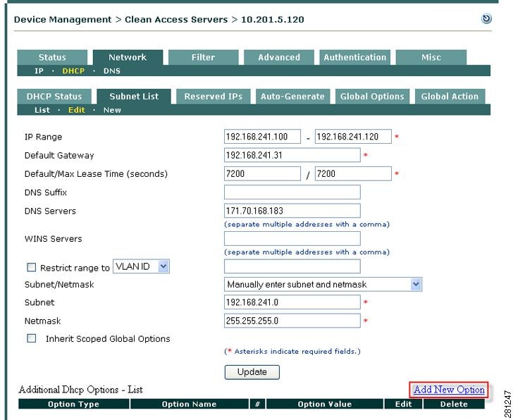Tick Inherit Scoped Global Options checkbox
This screenshot has width=513, height=420.
coord(32,338)
